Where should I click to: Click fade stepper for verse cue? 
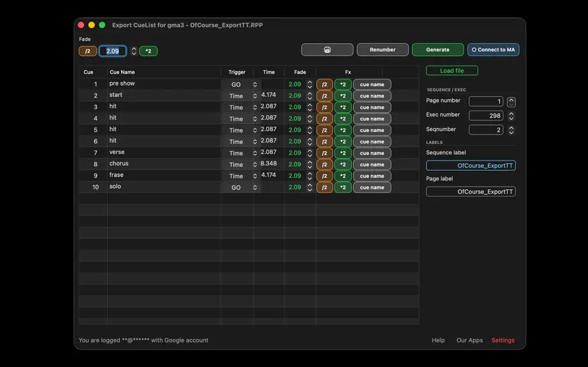[x=310, y=153]
